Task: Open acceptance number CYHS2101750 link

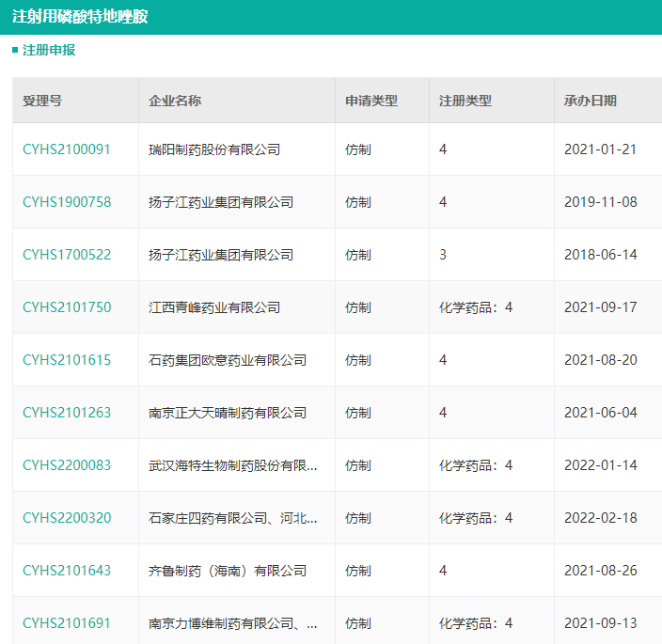Action: click(x=67, y=307)
